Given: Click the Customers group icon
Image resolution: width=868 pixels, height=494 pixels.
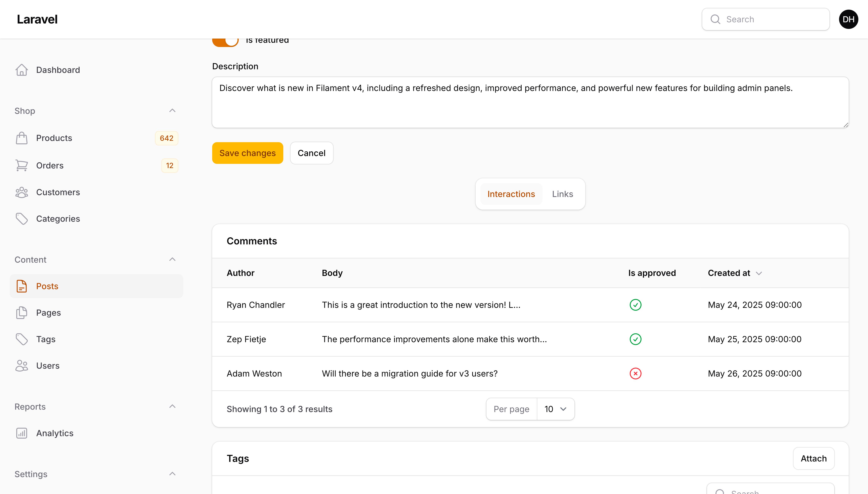Looking at the screenshot, I should pyautogui.click(x=22, y=192).
